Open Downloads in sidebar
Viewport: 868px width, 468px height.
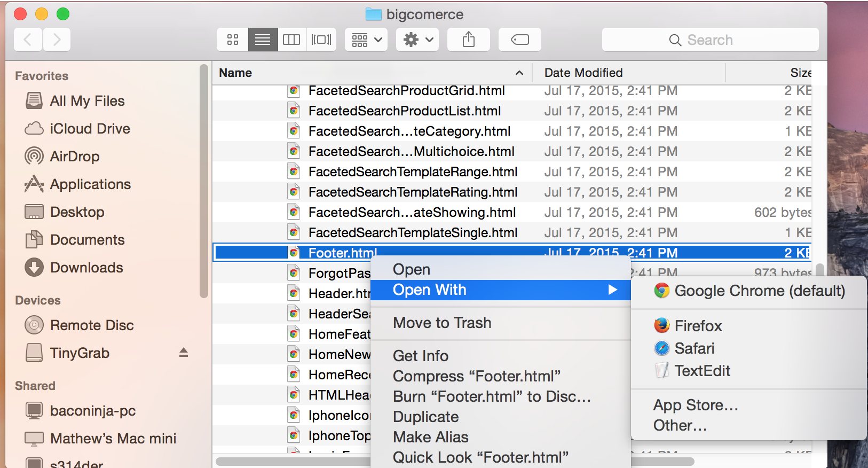pos(74,268)
